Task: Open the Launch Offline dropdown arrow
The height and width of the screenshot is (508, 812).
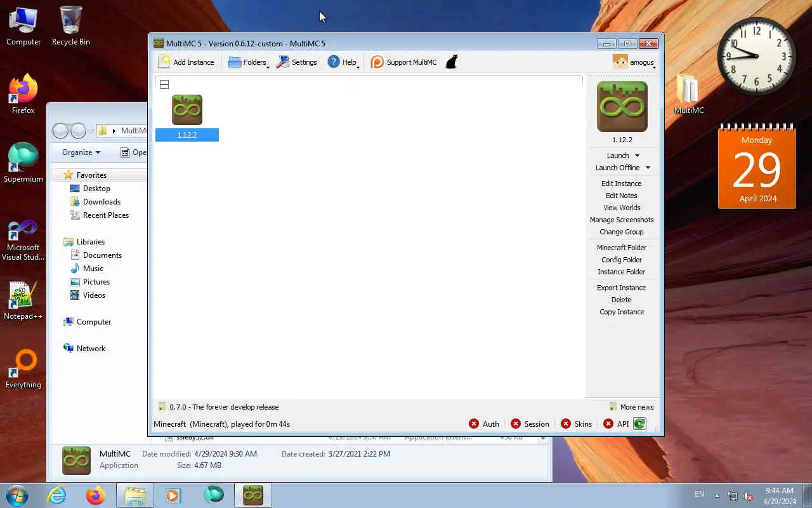Action: pyautogui.click(x=648, y=168)
